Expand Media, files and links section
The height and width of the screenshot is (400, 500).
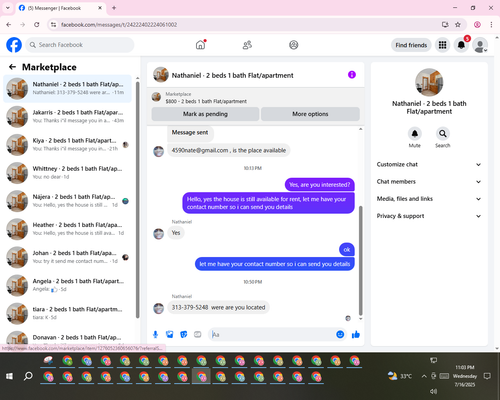coord(429,199)
